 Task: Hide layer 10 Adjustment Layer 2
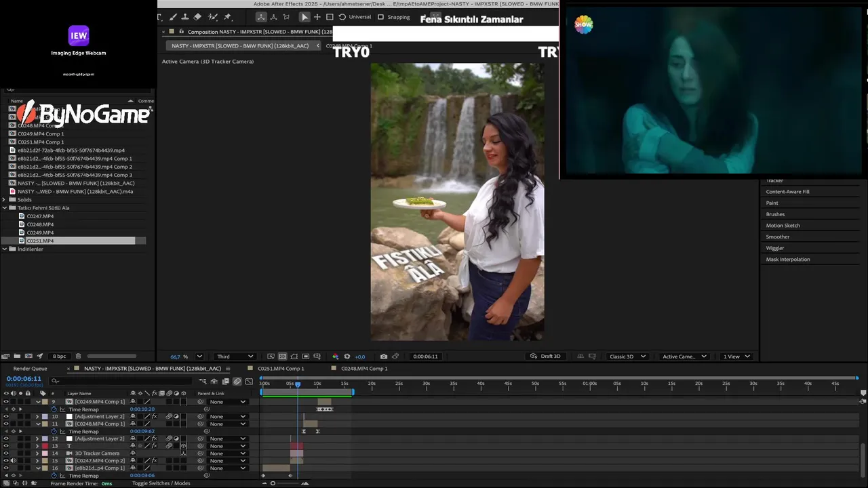click(6, 417)
